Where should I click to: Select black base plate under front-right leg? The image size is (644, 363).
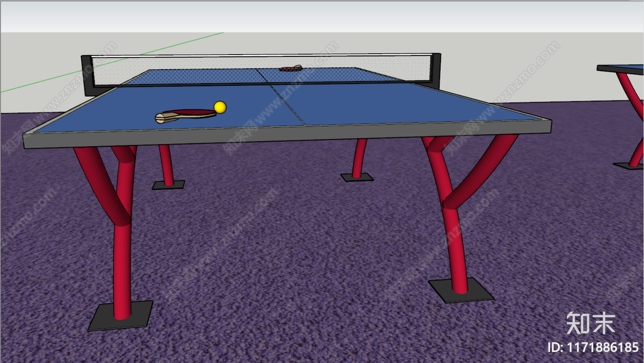click(x=461, y=290)
